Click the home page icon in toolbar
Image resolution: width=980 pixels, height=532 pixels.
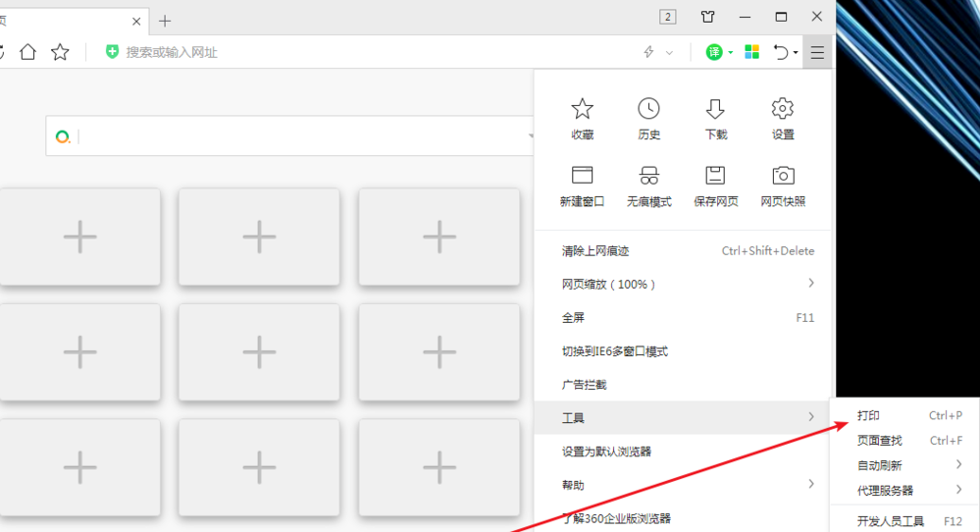click(x=27, y=52)
